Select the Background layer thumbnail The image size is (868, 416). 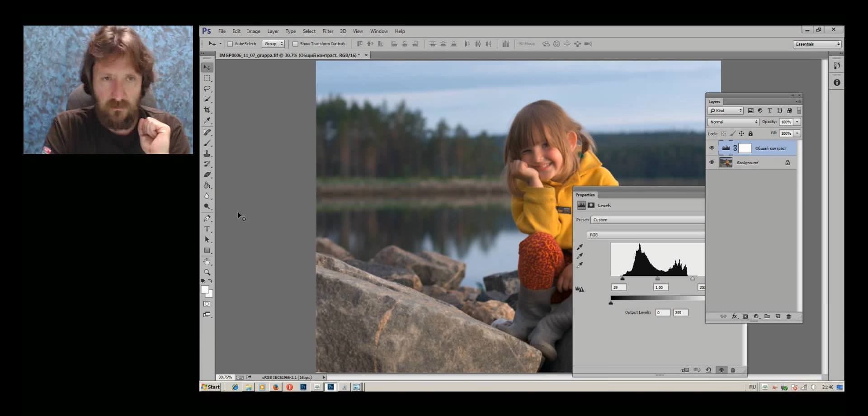pos(726,162)
